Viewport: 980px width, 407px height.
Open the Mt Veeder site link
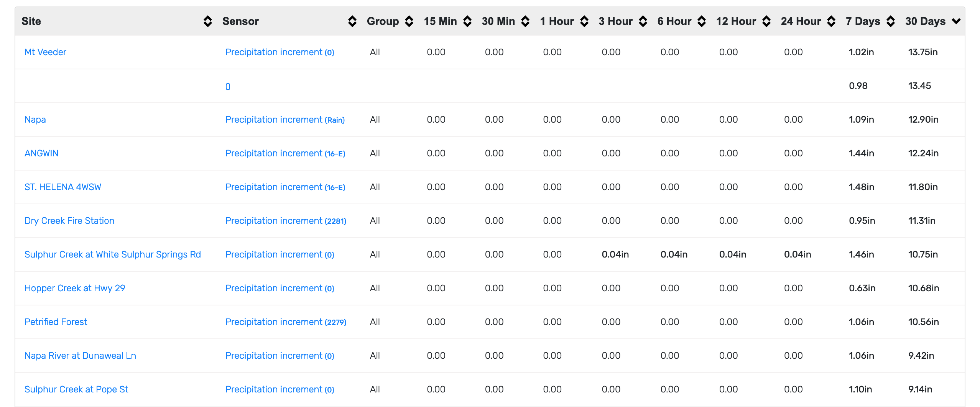pyautogui.click(x=45, y=52)
